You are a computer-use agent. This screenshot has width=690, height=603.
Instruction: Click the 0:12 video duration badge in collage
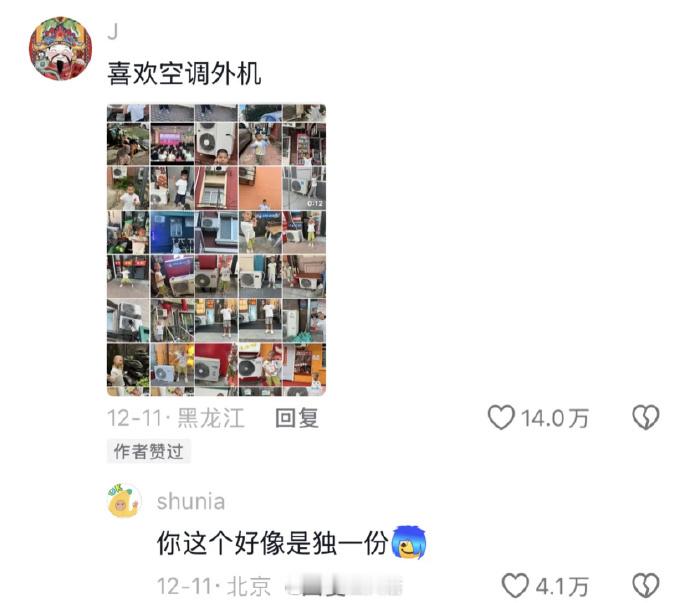click(x=315, y=203)
